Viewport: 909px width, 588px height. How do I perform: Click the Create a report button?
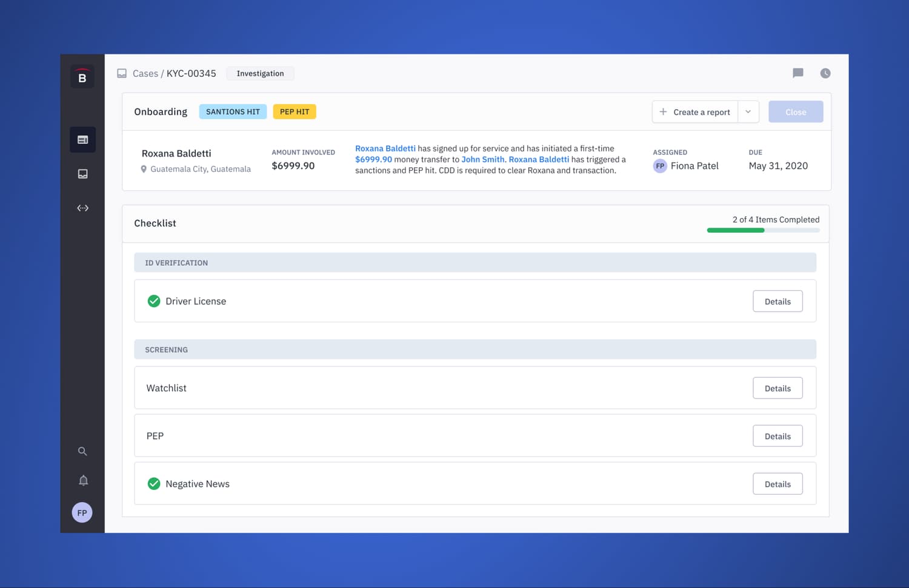point(695,112)
